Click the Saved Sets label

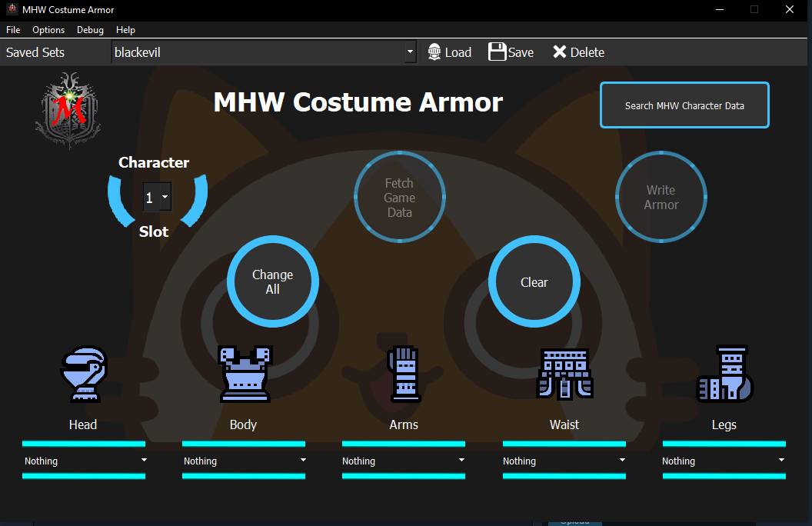click(35, 52)
